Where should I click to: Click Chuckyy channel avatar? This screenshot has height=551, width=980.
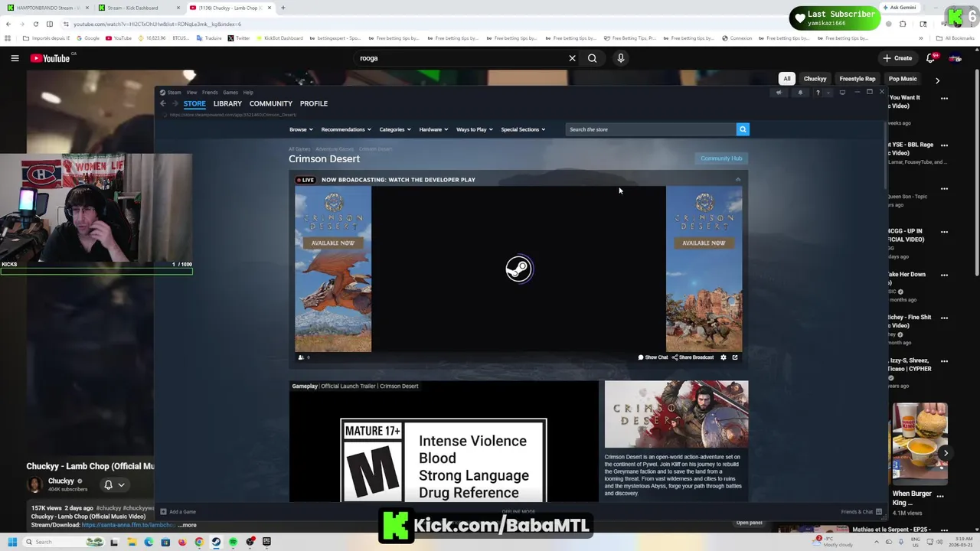click(x=35, y=484)
